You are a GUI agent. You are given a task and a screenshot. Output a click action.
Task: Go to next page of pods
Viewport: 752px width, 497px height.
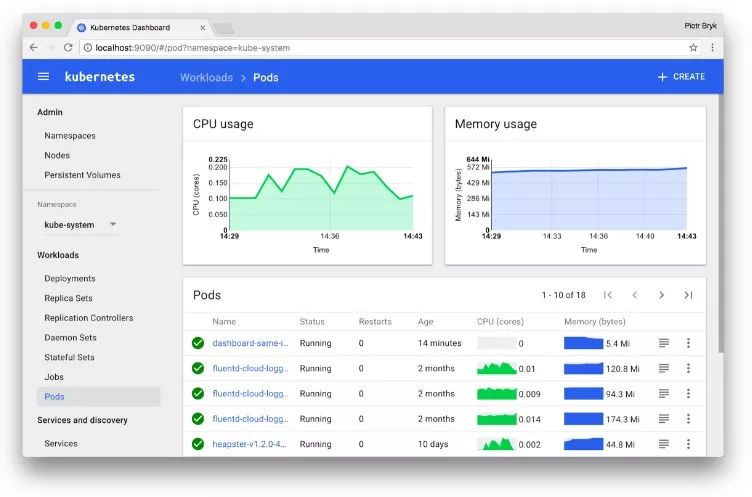(661, 295)
